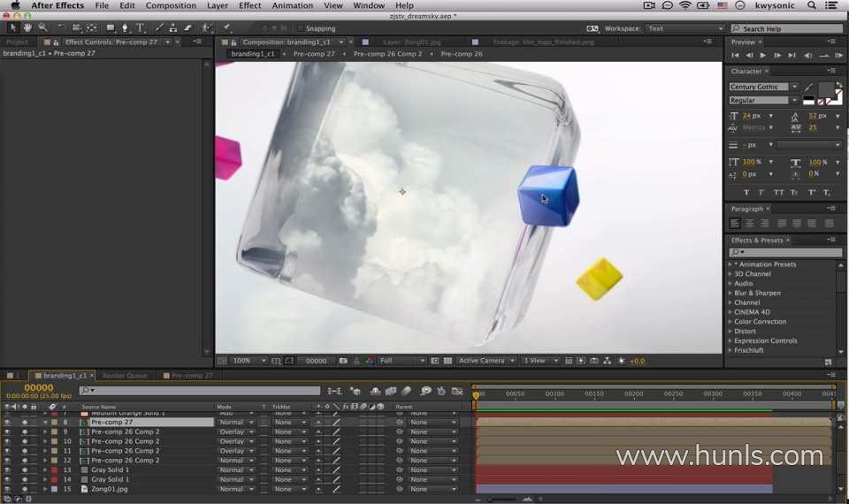The width and height of the screenshot is (849, 504).
Task: Open the Active Camera view dropdown
Action: (486, 361)
